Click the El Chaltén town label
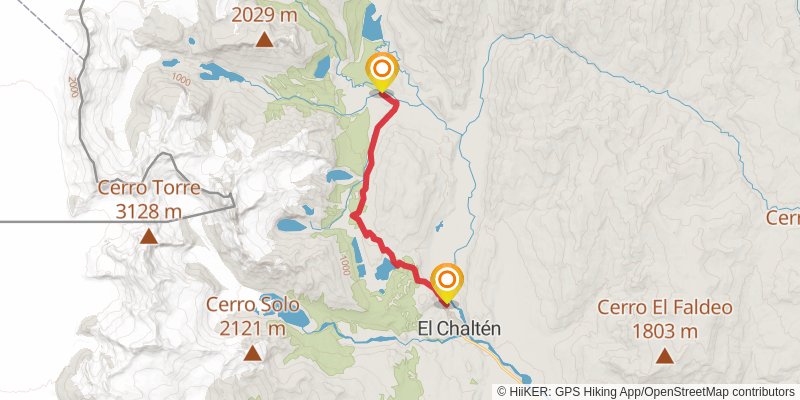This screenshot has width=800, height=400. coord(459,328)
